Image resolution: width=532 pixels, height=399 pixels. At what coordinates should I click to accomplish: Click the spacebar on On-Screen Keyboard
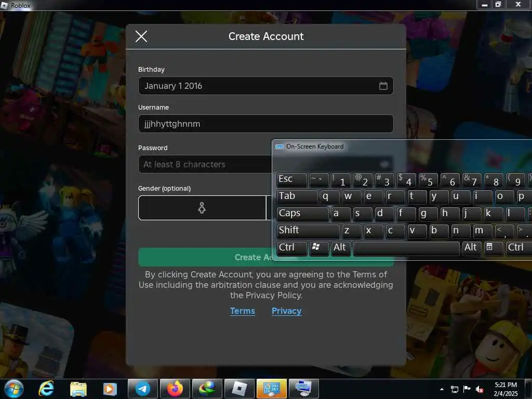pyautogui.click(x=406, y=248)
